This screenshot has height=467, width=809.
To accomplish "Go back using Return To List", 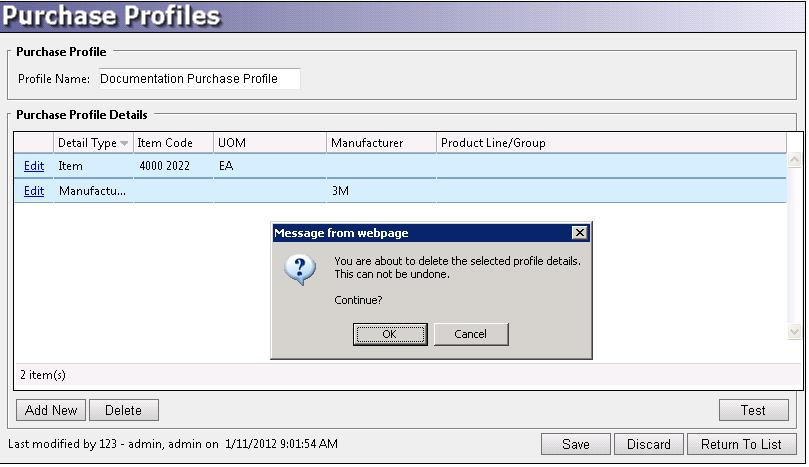I will pyautogui.click(x=741, y=444).
